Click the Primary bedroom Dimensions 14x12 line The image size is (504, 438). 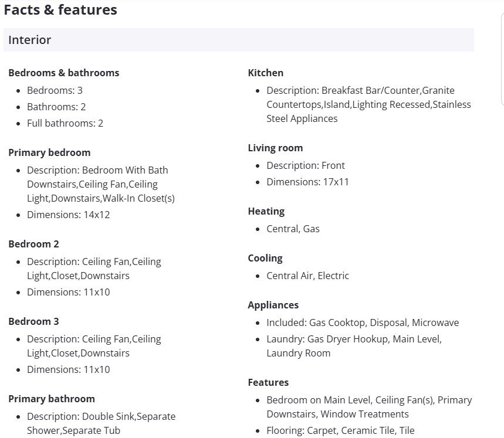coord(68,215)
